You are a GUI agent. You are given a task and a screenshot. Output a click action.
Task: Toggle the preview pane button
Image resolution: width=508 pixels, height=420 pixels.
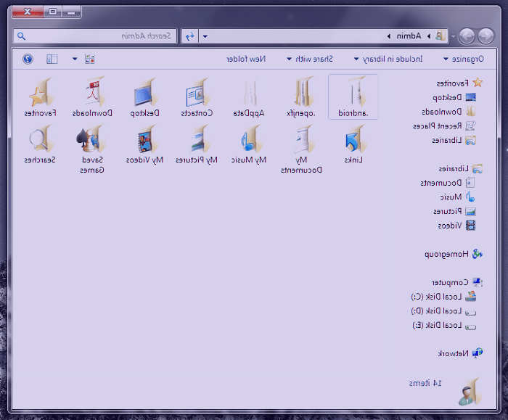[x=52, y=59]
